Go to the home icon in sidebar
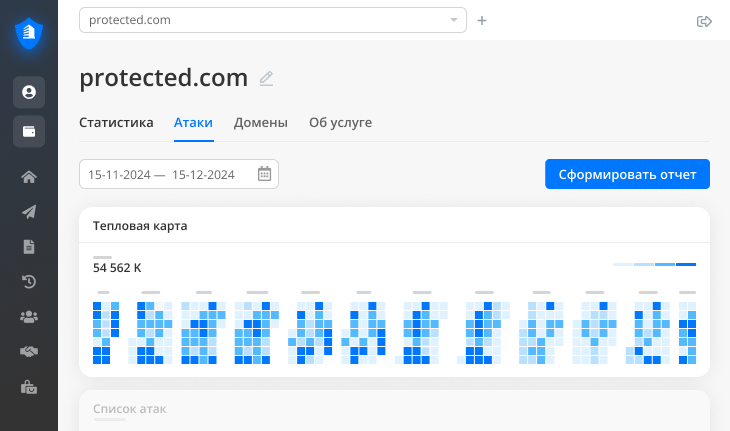Screen dimensions: 730x431 (x=29, y=178)
